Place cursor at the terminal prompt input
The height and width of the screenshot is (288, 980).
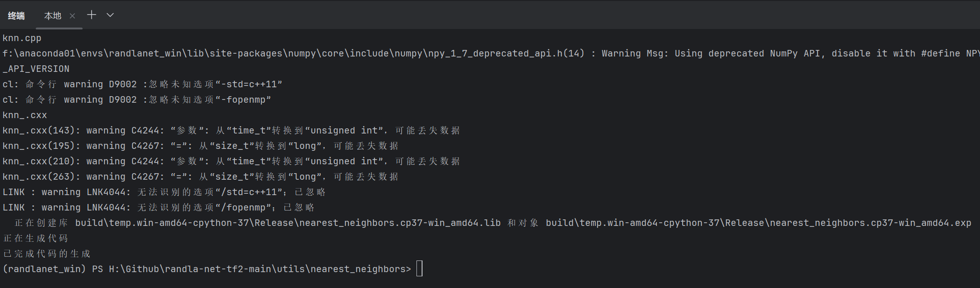click(x=419, y=269)
